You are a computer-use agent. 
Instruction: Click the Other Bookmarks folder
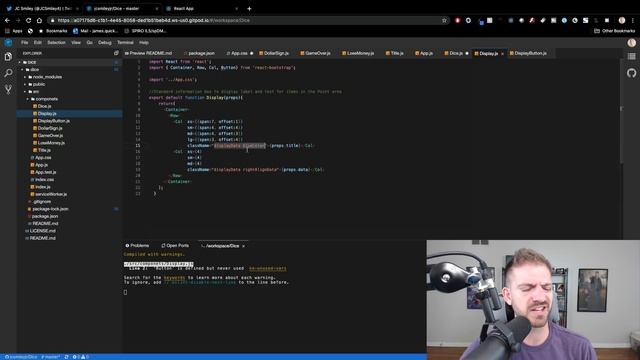[614, 31]
